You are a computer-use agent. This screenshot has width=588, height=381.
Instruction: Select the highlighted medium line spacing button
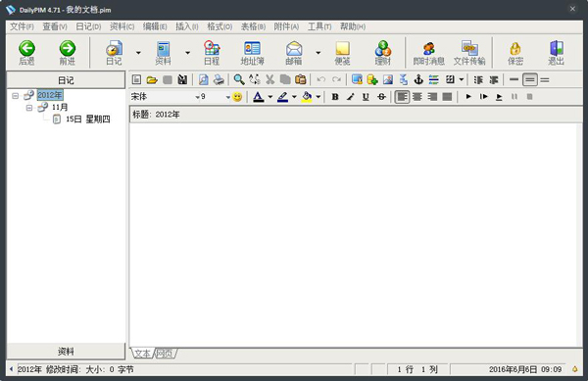530,79
